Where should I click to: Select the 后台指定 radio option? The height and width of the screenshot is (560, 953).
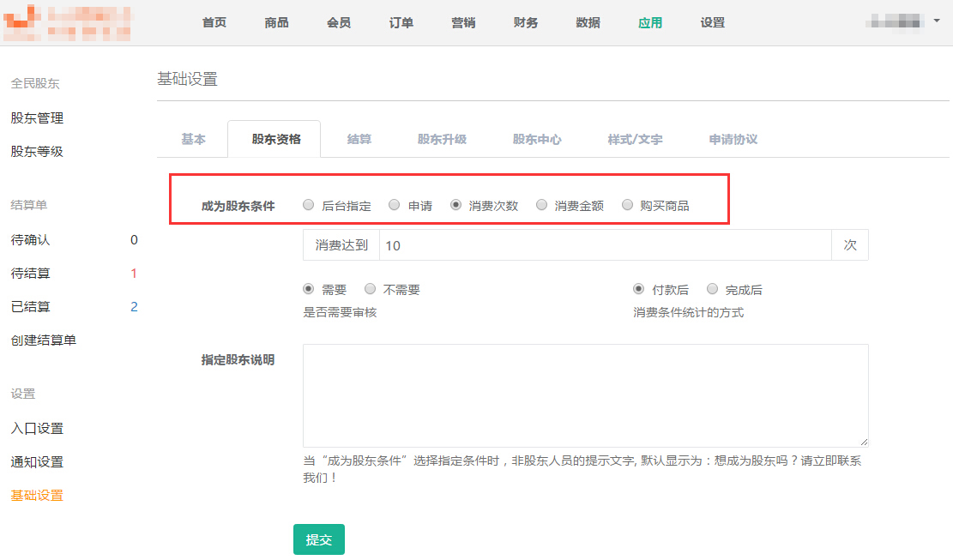pyautogui.click(x=309, y=205)
